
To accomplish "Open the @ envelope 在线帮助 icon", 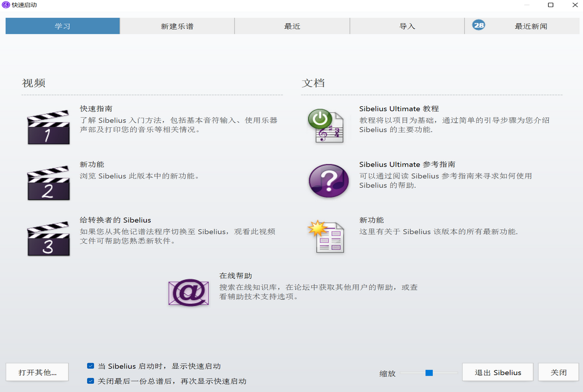I will pyautogui.click(x=188, y=292).
